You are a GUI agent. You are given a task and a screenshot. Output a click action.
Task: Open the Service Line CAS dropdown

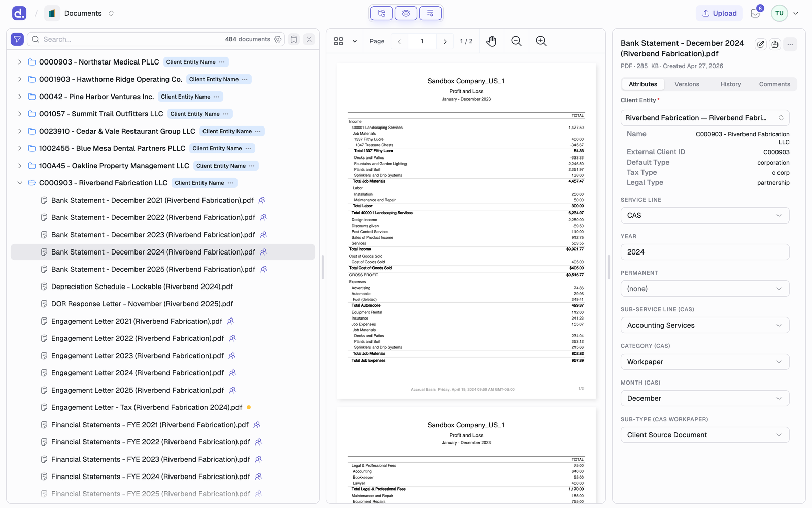[705, 215]
